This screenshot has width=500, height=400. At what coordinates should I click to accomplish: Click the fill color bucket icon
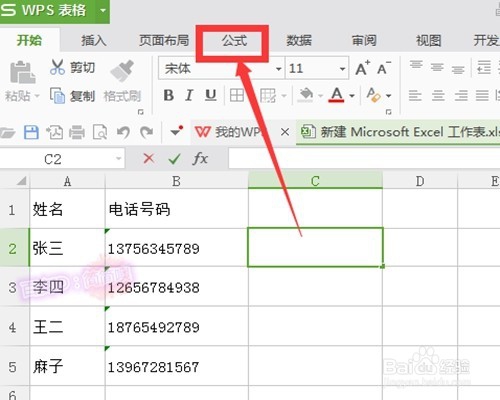coord(306,95)
